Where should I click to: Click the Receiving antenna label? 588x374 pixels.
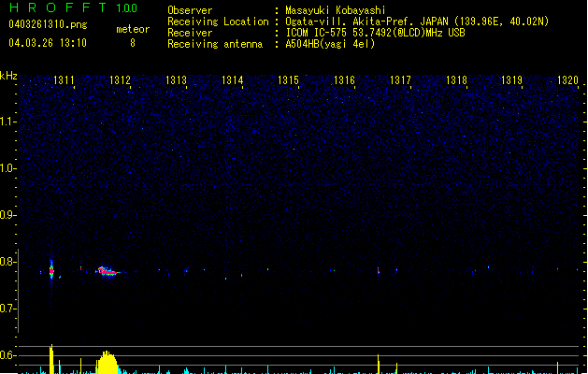[x=215, y=44]
